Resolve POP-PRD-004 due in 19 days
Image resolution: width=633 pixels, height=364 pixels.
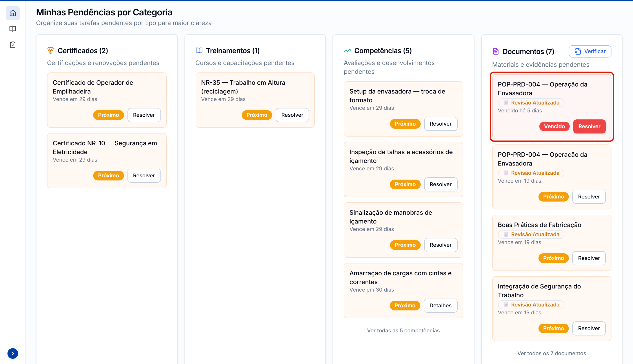[x=589, y=197]
